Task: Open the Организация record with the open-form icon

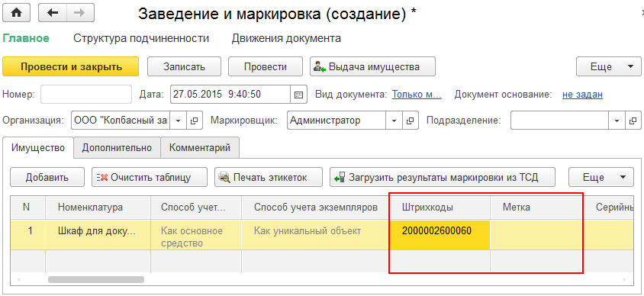Action: coord(195,121)
